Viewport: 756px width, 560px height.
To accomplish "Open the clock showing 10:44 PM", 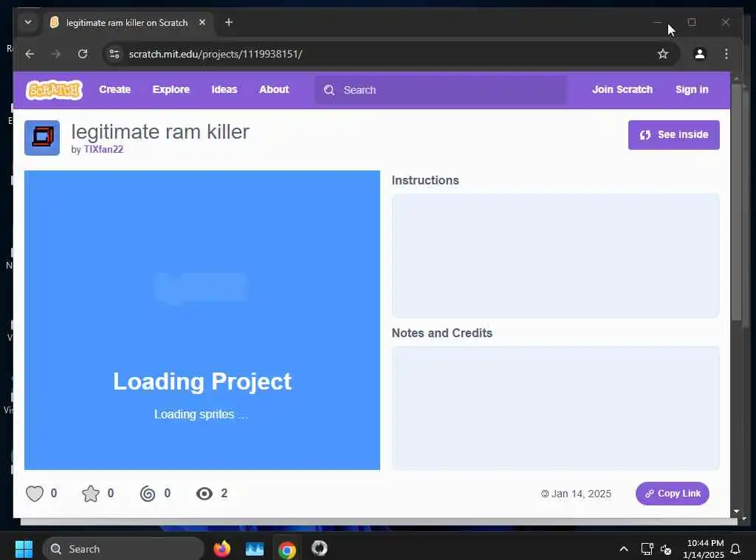I will point(705,549).
